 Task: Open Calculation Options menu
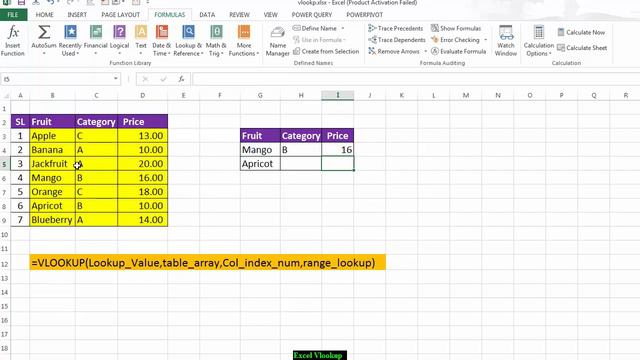[539, 40]
